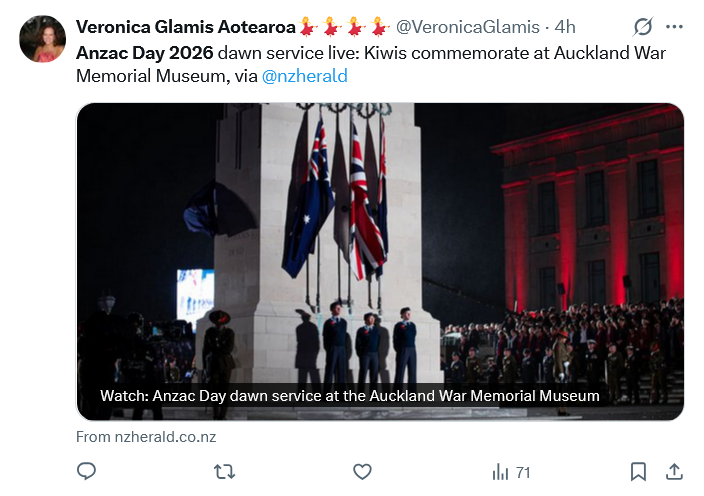Screen dimensions: 704x496
Task: Open the reply speech bubble icon
Action: click(x=86, y=471)
